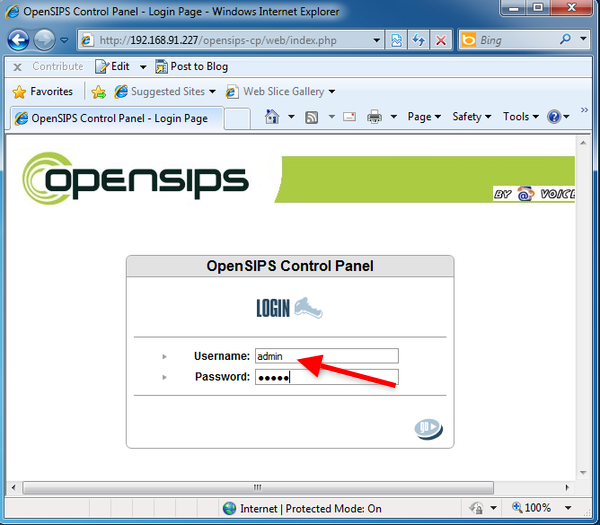Show more command bar items chevron
Viewport: 600px width, 525px height.
[x=584, y=110]
